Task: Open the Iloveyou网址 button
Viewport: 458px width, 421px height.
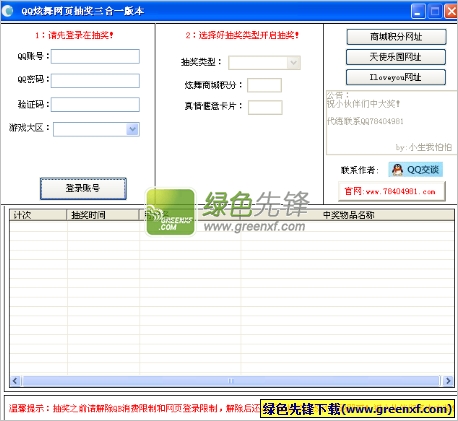Action: 396,77
